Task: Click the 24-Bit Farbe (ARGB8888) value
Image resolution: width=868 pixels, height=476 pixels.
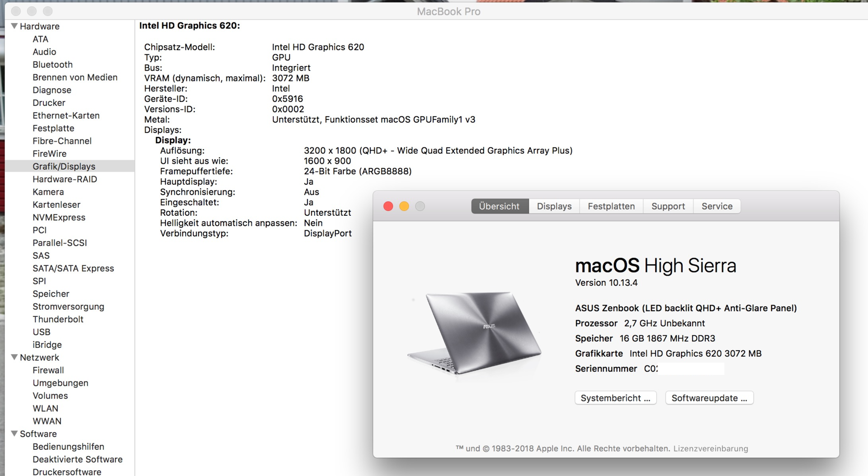Action: point(358,171)
